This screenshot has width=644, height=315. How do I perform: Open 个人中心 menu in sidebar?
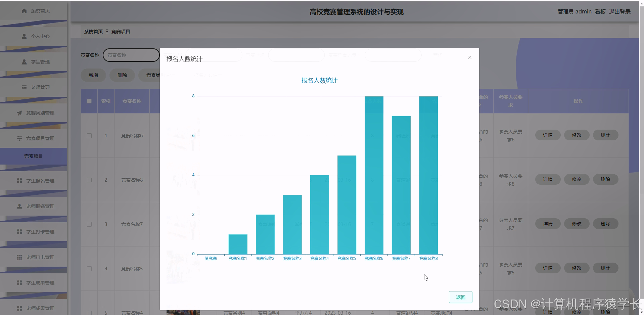(x=34, y=36)
